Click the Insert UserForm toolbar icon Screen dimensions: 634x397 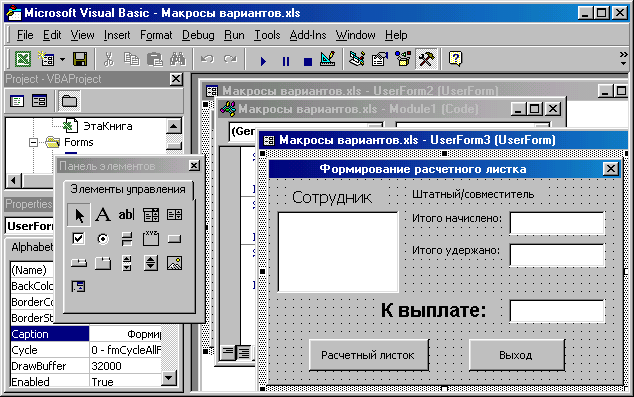tap(47, 59)
